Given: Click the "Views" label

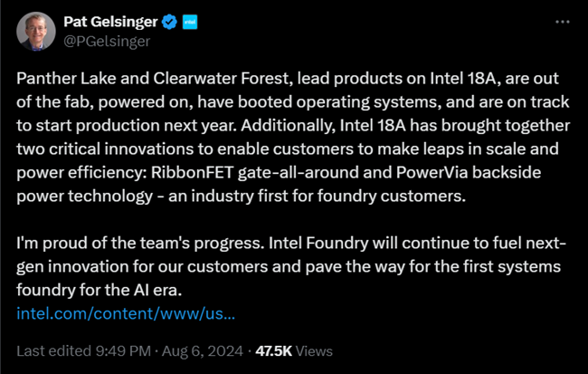Looking at the screenshot, I should pos(314,350).
